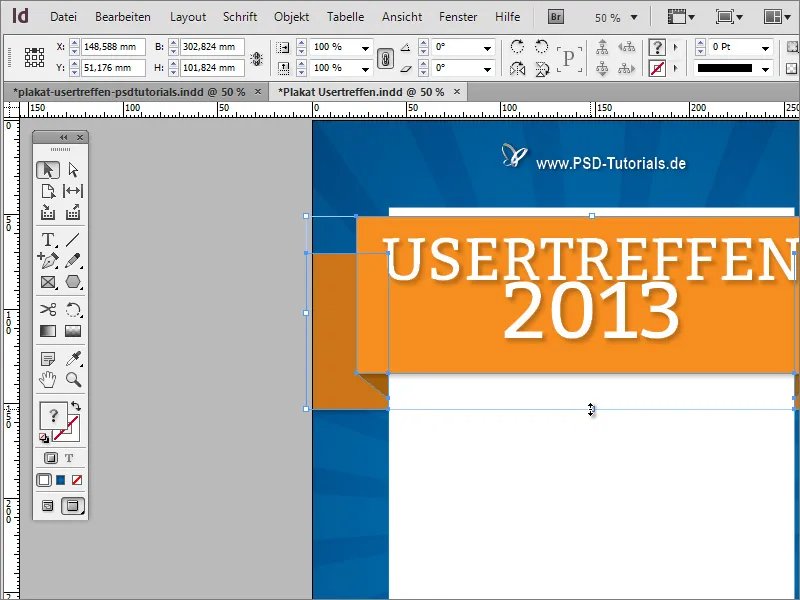Select the Selection tool (black arrow)
The height and width of the screenshot is (600, 800).
coord(48,170)
